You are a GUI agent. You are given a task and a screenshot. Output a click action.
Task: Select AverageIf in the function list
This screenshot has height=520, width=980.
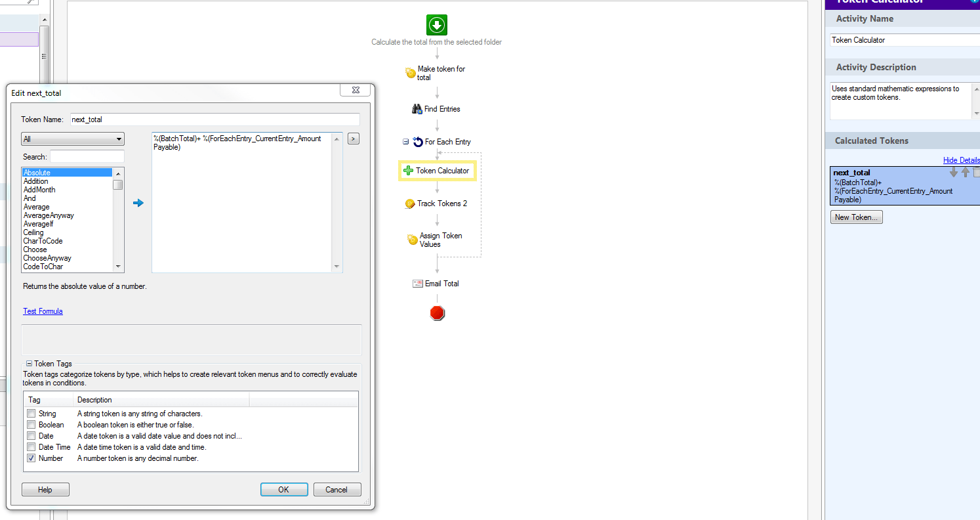pos(37,224)
